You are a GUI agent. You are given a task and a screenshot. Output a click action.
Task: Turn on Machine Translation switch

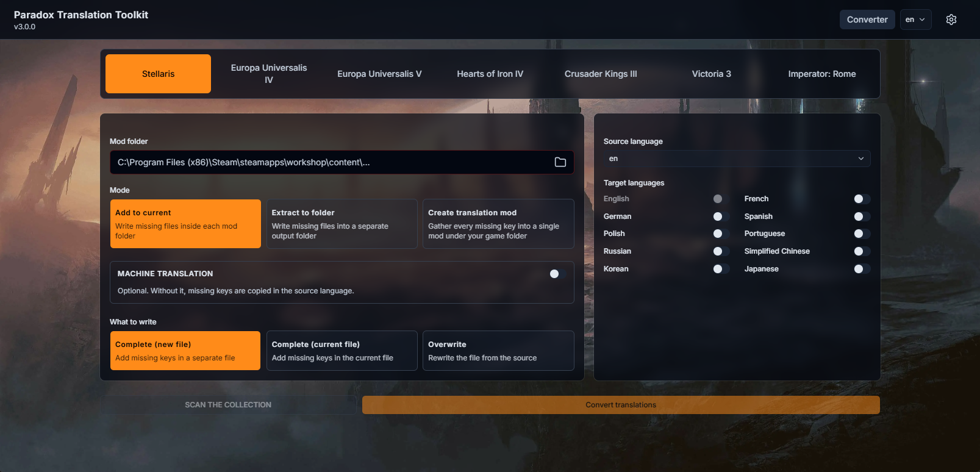pos(558,274)
